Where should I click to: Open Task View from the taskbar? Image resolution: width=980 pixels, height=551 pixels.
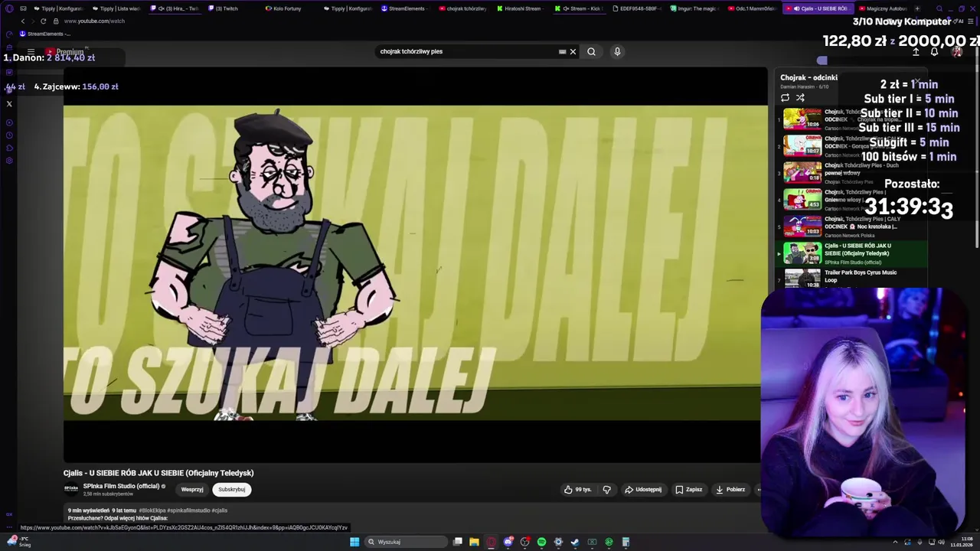457,542
